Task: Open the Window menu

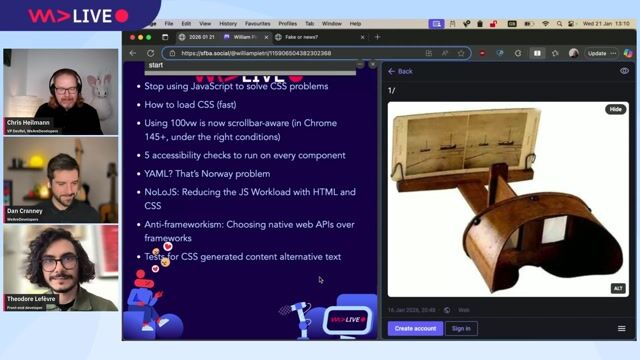Action: 331,24
